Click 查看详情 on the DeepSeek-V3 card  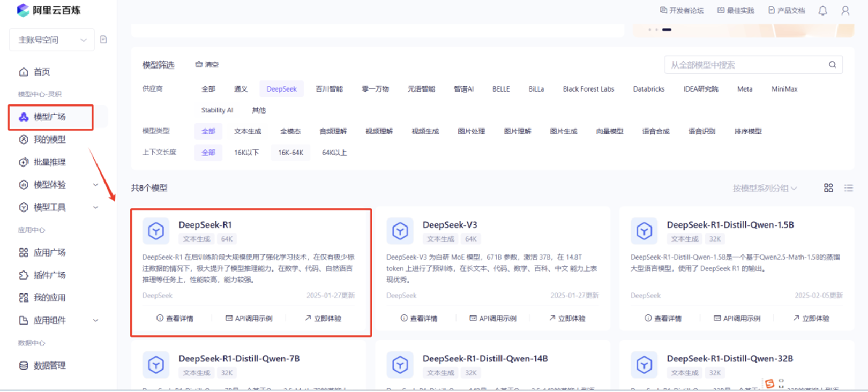point(419,318)
